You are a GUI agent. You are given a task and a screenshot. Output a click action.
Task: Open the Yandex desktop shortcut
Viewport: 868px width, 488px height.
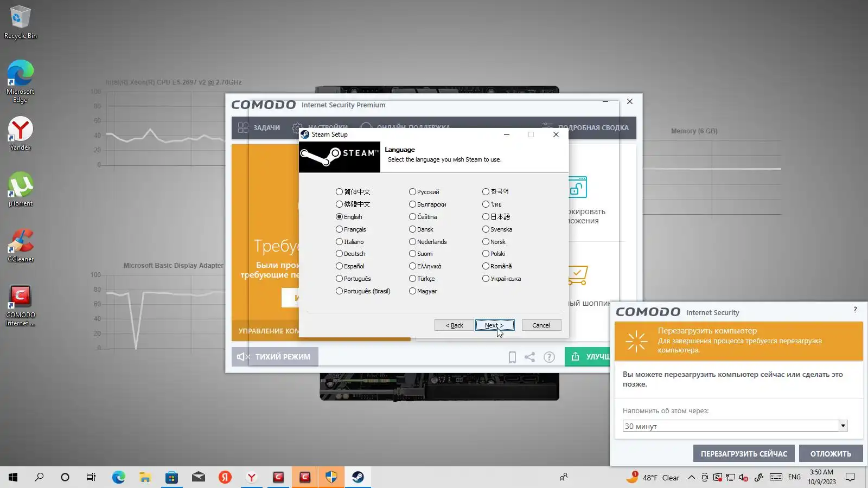tap(21, 134)
